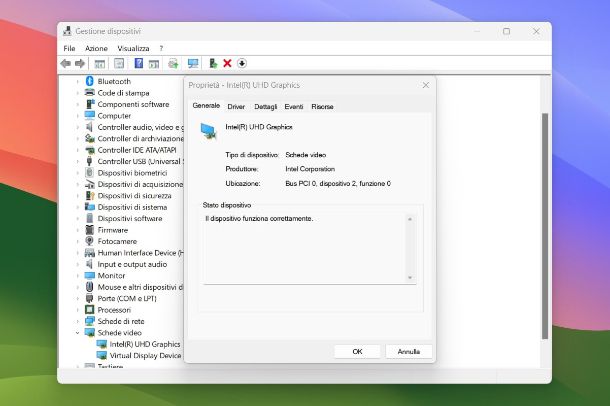Screen dimensions: 610x406
Task: Expand the Bluetooth category
Action: pyautogui.click(x=77, y=81)
